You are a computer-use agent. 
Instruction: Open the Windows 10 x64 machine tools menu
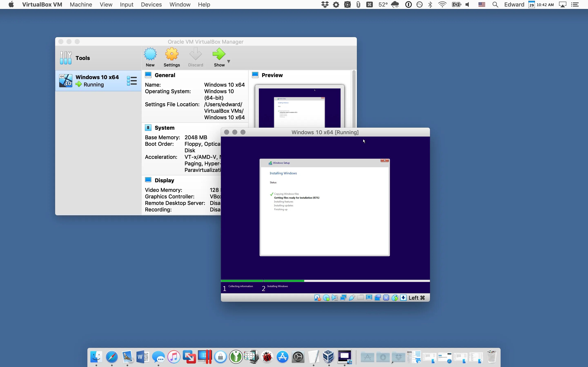point(132,81)
